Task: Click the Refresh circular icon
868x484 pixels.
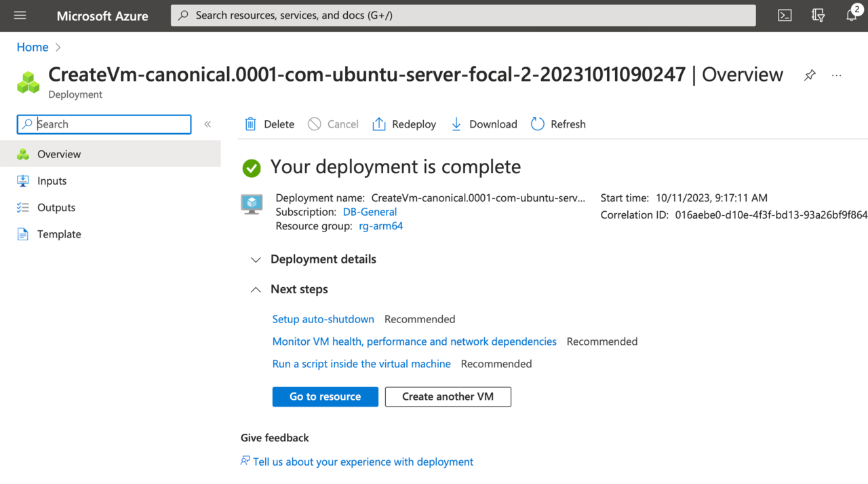Action: click(x=538, y=124)
